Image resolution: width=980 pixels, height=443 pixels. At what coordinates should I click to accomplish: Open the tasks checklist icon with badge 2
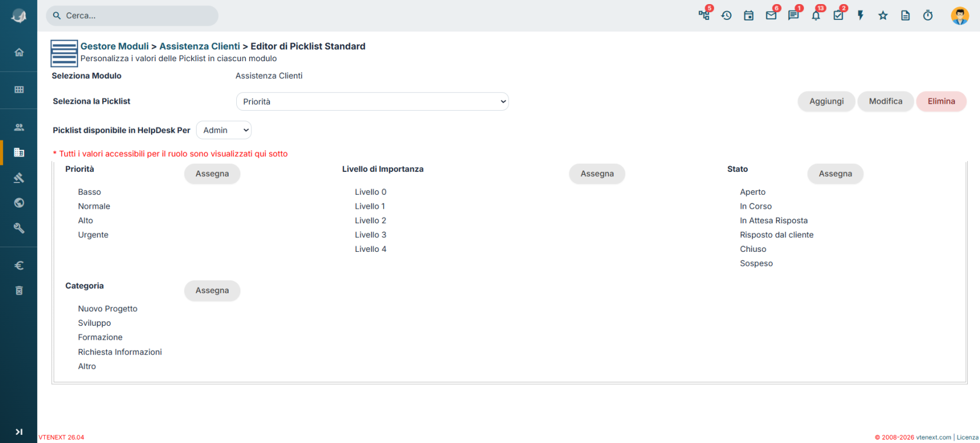(x=839, y=15)
